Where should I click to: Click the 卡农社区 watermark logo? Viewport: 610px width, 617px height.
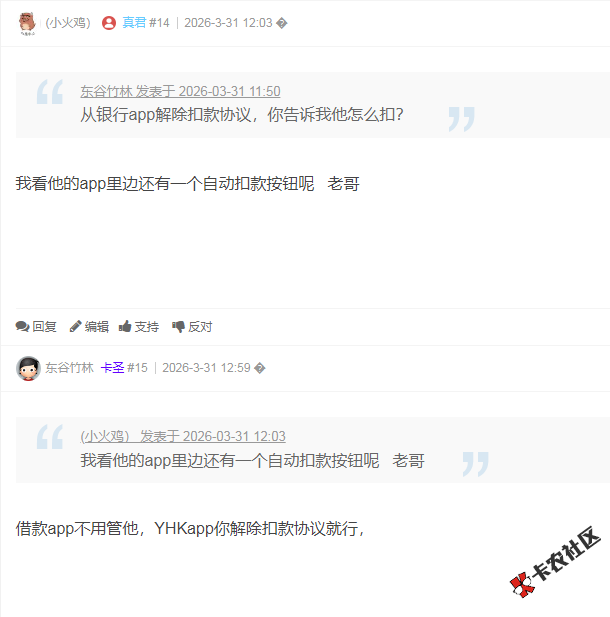pyautogui.click(x=555, y=562)
